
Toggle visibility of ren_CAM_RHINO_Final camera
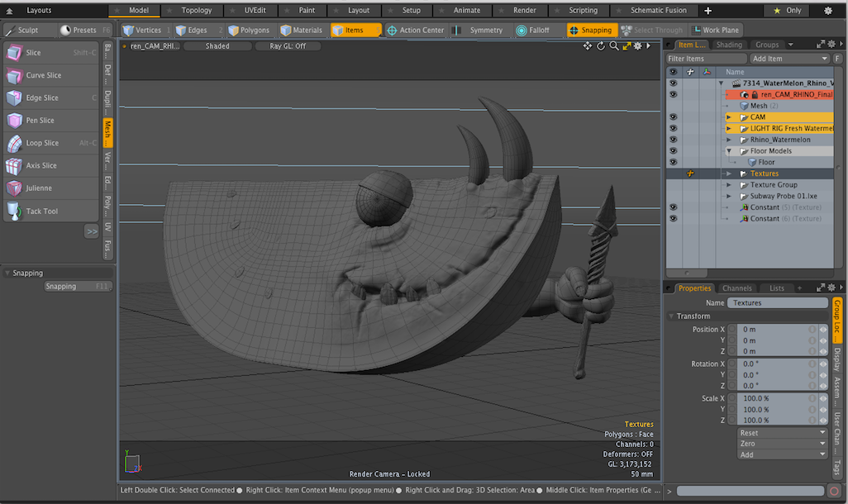(x=674, y=95)
